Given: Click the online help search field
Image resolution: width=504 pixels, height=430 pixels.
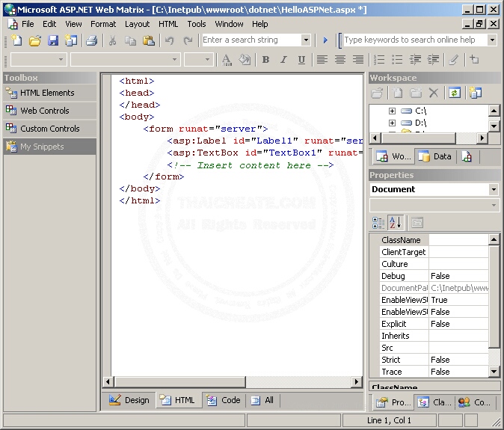Looking at the screenshot, I should pyautogui.click(x=415, y=40).
